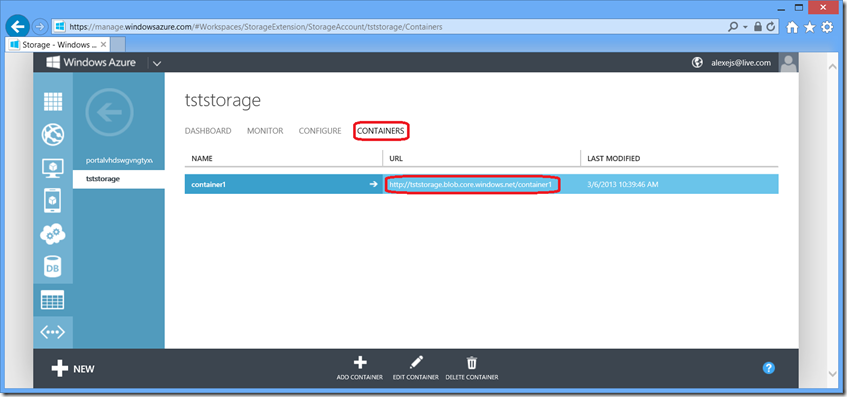This screenshot has width=847, height=397.
Task: Click the page scrollbar up arrow
Action: tap(833, 67)
